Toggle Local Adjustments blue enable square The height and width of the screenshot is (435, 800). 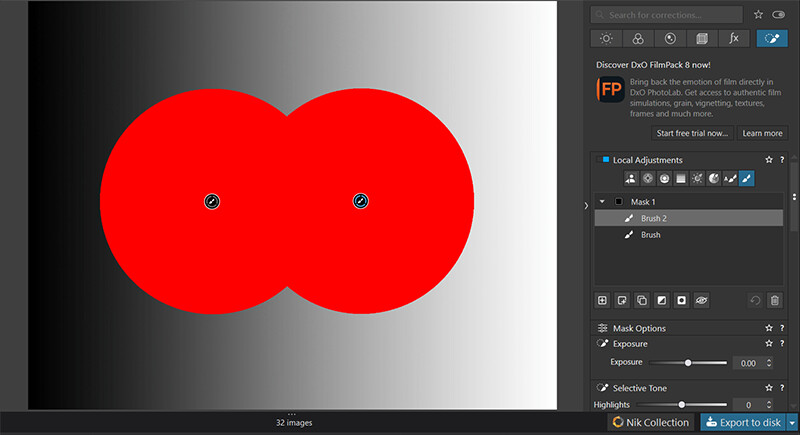click(x=606, y=160)
